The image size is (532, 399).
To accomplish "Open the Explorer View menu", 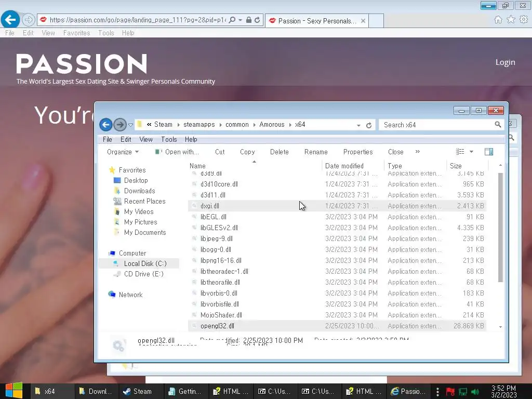I will click(146, 139).
